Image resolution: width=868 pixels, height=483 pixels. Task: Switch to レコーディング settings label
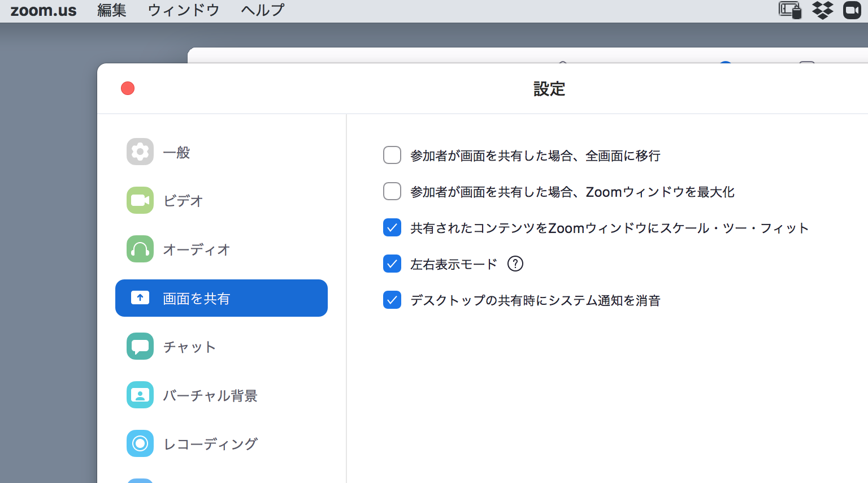[x=211, y=444]
